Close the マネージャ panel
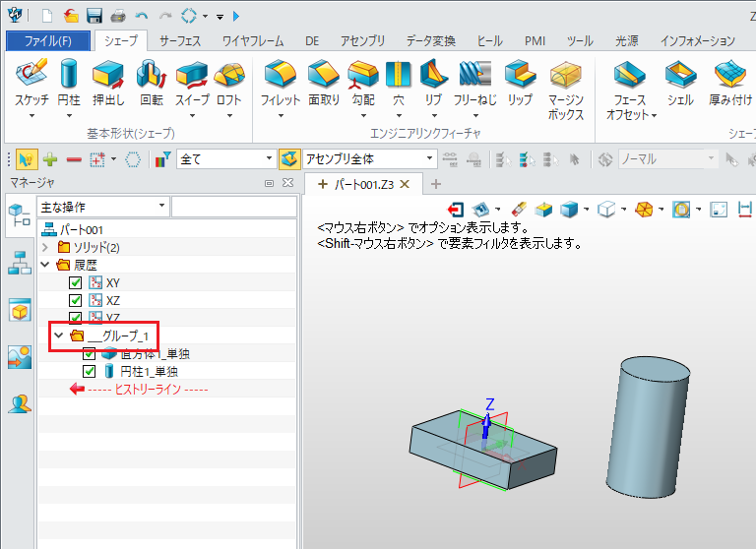756x549 pixels. (287, 183)
